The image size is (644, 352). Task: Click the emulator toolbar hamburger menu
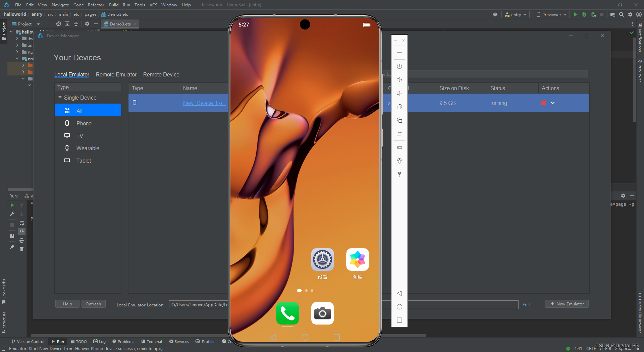coord(399,53)
